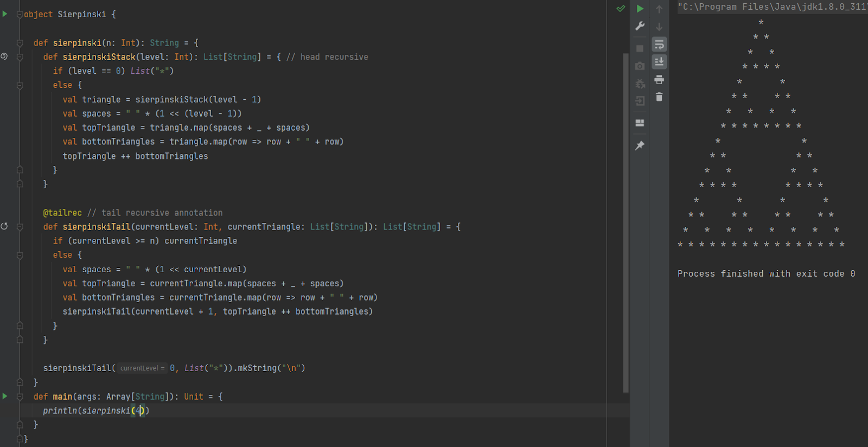Print the console output via the printer icon

pos(659,80)
